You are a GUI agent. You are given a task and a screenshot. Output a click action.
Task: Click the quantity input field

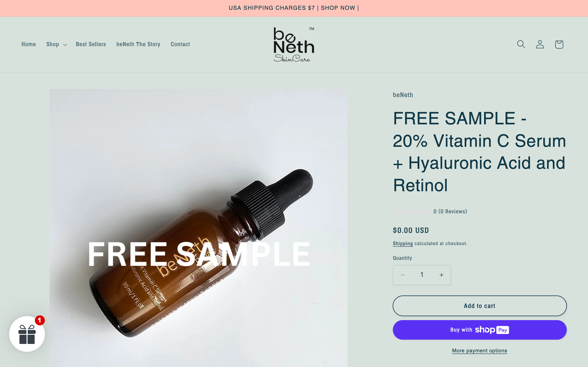tap(422, 275)
